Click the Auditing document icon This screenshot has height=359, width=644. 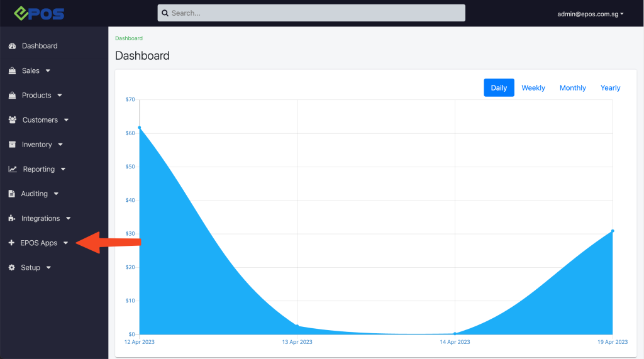11,194
